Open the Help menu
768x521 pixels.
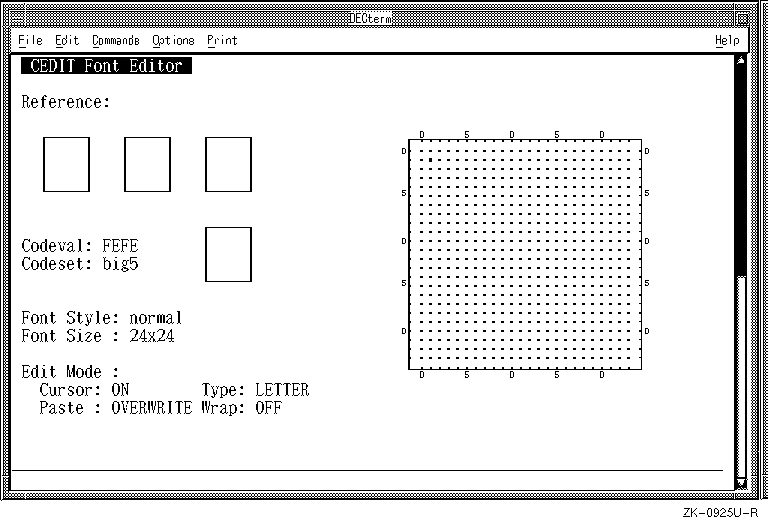click(727, 40)
